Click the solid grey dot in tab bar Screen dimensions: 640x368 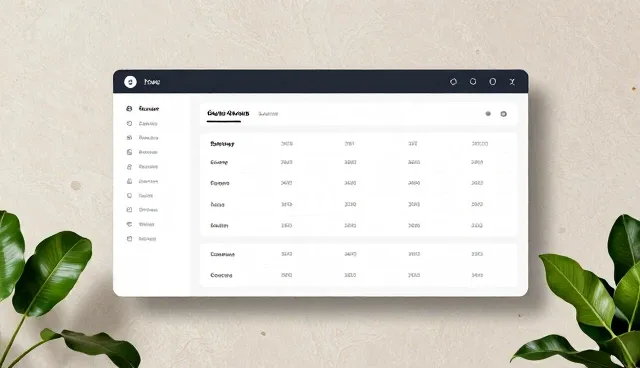[x=488, y=114]
